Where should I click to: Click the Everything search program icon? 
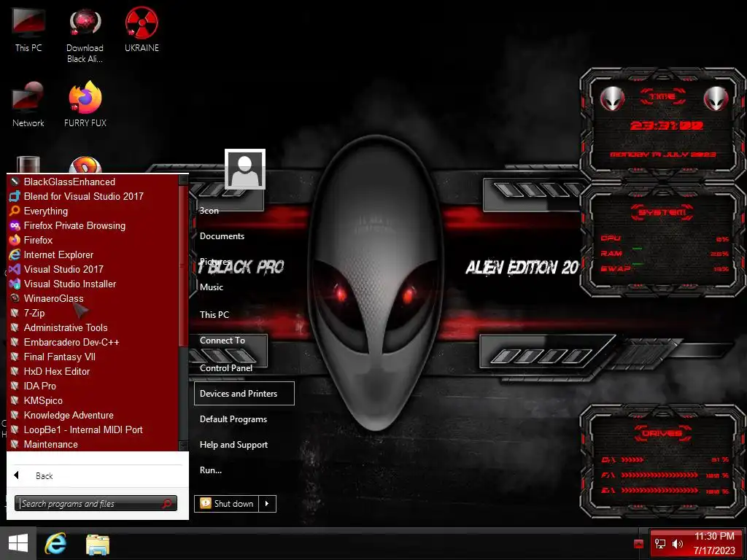15,211
